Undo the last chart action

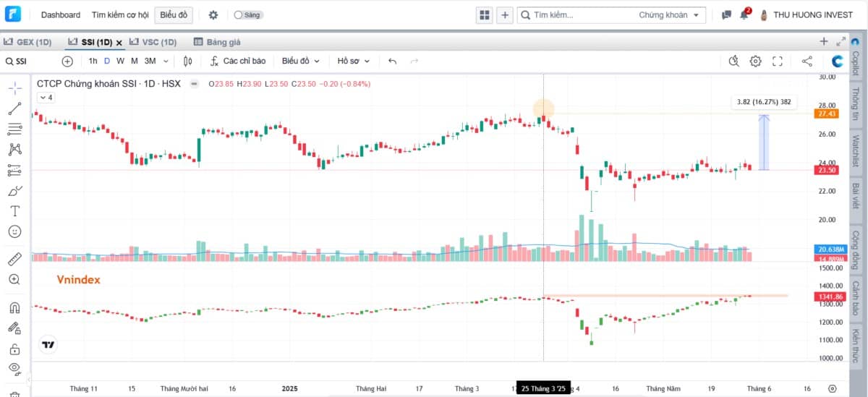pos(392,61)
